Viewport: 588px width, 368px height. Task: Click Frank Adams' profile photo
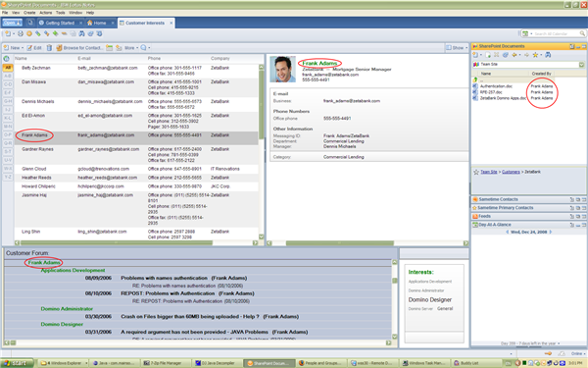pos(283,69)
